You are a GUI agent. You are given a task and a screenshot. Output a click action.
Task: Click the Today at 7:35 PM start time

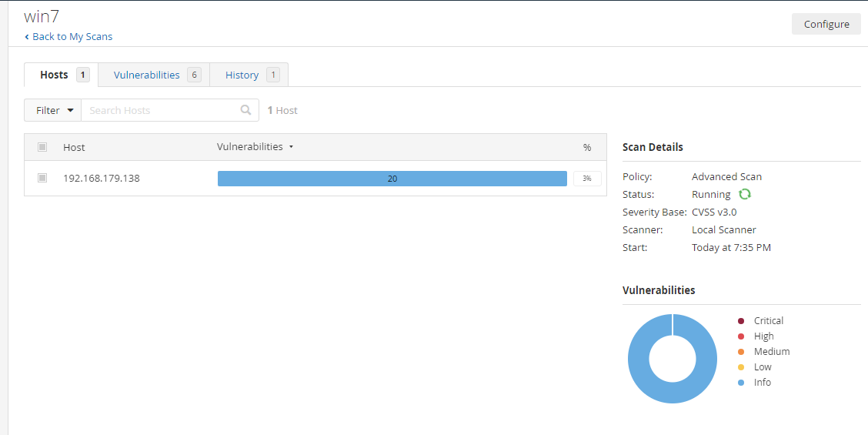[x=731, y=247]
